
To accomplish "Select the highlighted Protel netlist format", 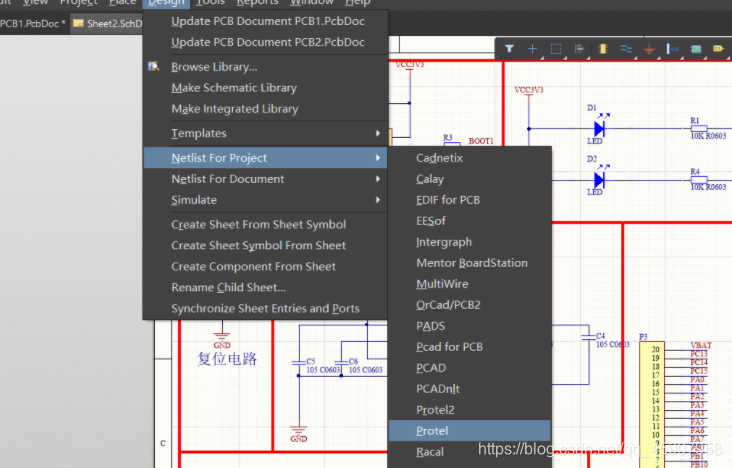I will (x=470, y=431).
